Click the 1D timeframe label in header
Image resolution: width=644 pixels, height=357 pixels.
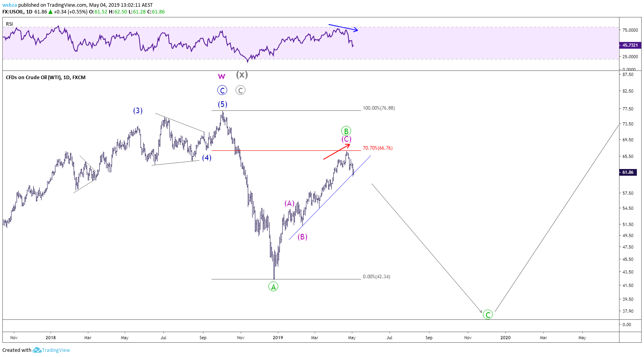pyautogui.click(x=29, y=12)
